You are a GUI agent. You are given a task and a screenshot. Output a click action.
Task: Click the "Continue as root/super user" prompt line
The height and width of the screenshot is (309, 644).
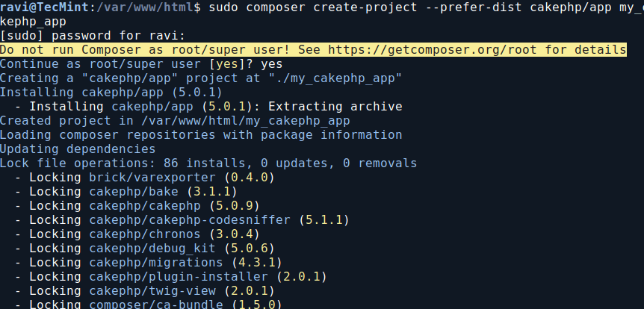tap(141, 64)
